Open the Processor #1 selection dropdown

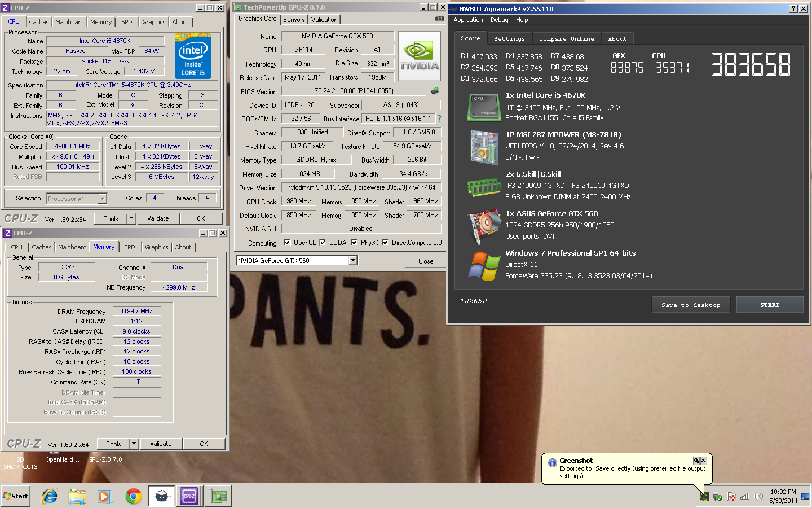102,199
